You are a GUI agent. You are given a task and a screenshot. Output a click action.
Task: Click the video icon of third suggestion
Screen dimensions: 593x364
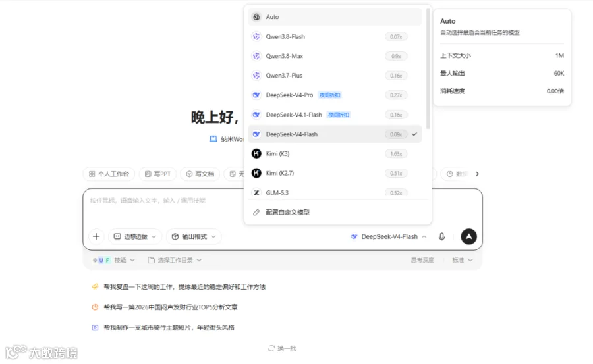95,328
